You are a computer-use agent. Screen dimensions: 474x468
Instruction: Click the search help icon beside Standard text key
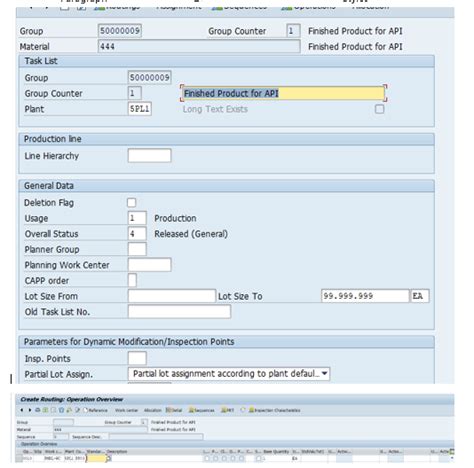pos(108,459)
